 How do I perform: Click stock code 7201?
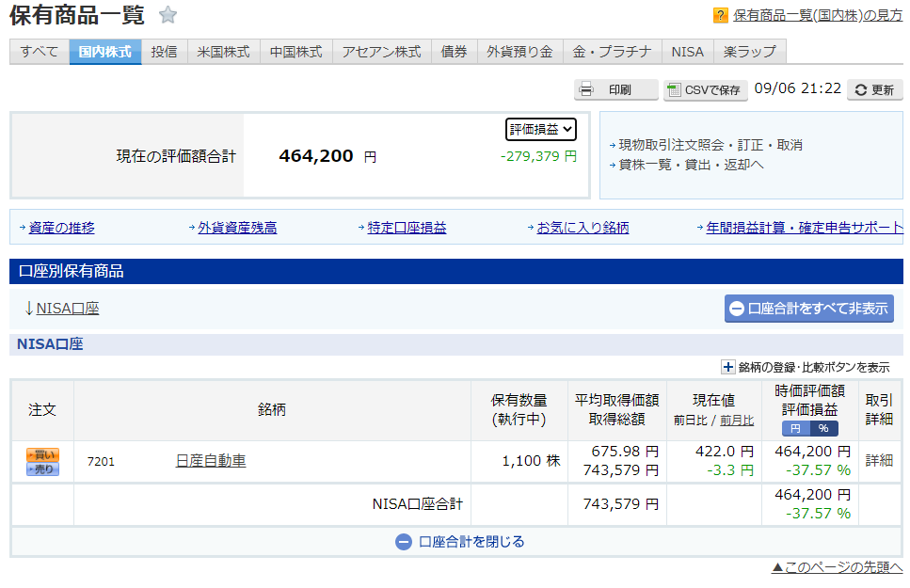(x=101, y=461)
